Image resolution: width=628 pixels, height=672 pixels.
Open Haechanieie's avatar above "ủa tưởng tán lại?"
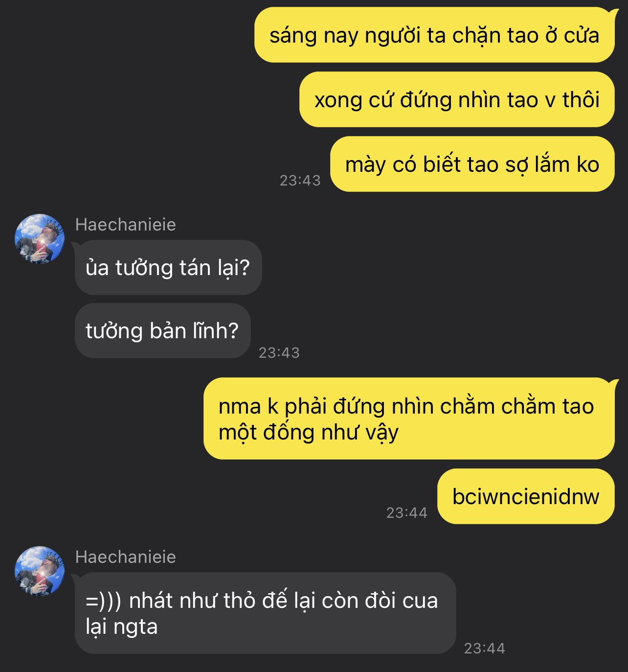(x=40, y=239)
